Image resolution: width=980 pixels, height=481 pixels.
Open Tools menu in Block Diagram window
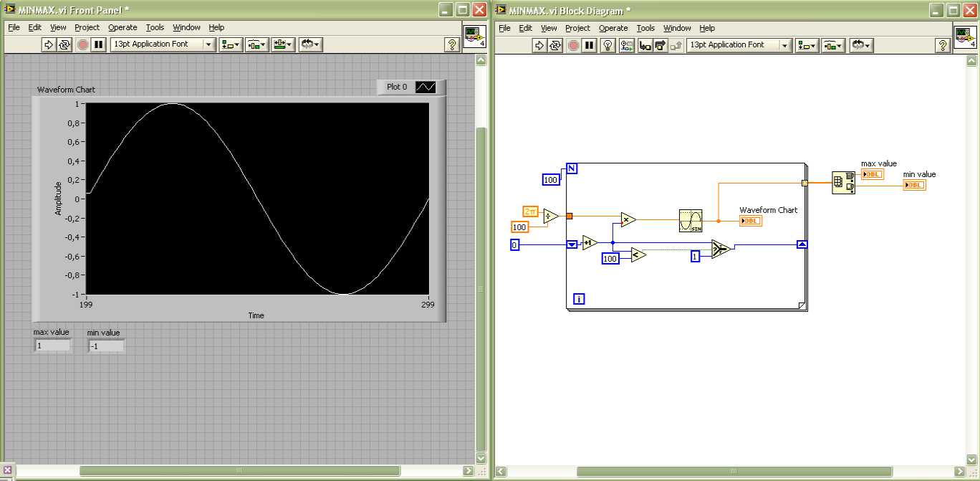click(645, 28)
